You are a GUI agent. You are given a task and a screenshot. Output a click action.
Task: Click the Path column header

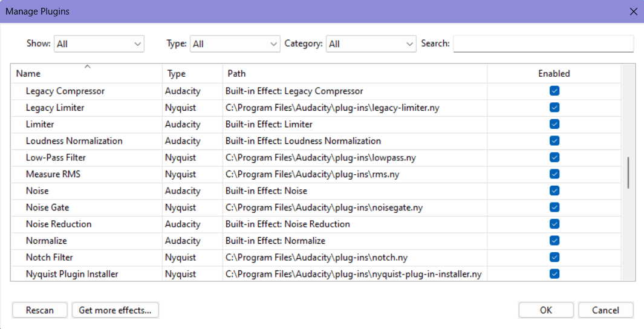(x=355, y=74)
